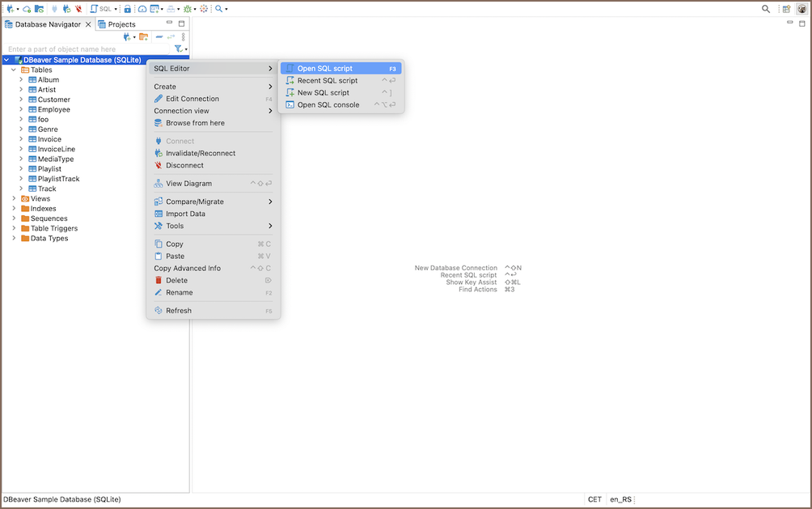Collapse the Tables folder
The width and height of the screenshot is (812, 509).
[14, 70]
